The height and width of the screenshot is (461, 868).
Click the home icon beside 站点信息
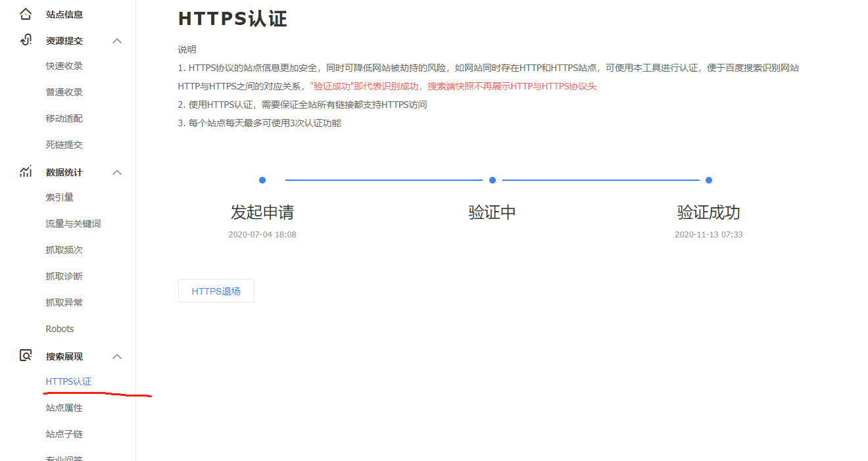click(x=25, y=14)
